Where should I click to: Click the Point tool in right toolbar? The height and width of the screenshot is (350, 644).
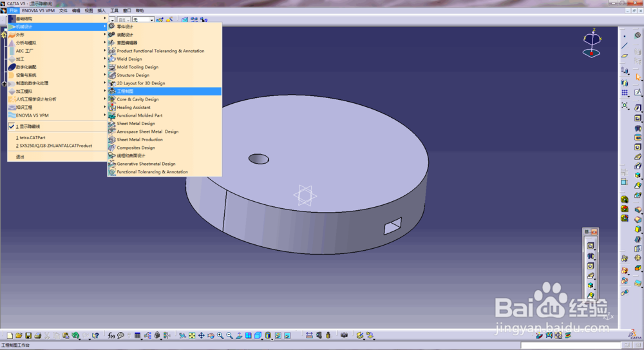[624, 36]
